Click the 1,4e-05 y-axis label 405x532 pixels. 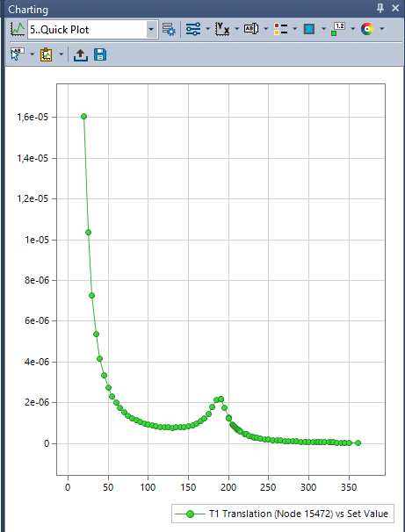tap(32, 158)
